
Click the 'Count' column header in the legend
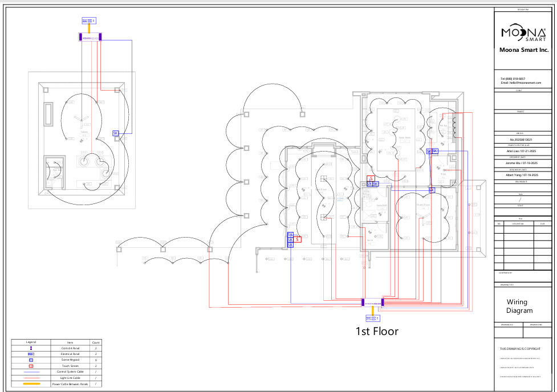[x=96, y=342]
